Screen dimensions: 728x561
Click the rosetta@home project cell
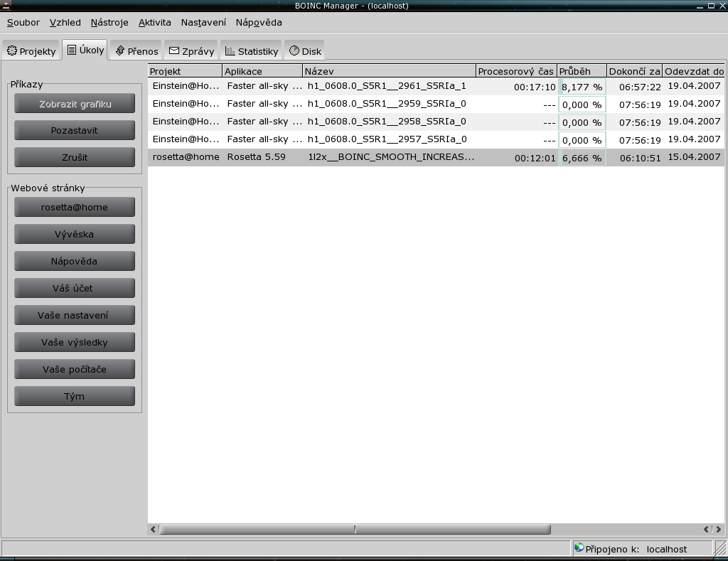pos(186,157)
